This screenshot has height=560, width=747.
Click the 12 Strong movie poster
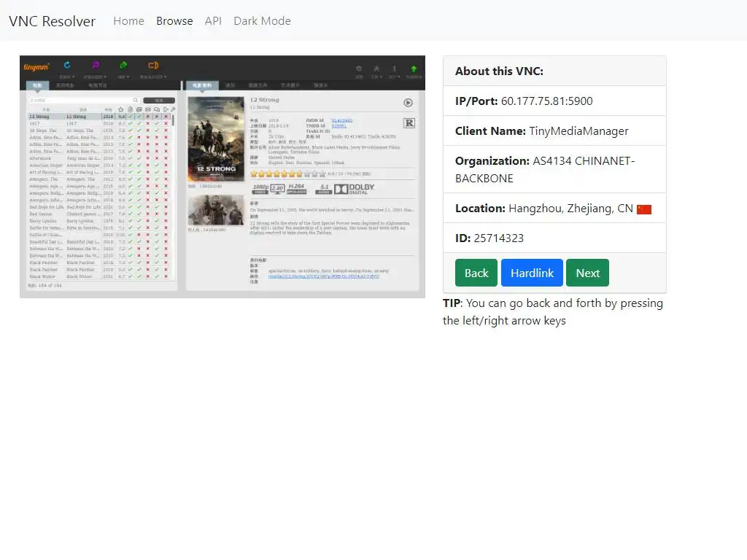click(x=216, y=139)
